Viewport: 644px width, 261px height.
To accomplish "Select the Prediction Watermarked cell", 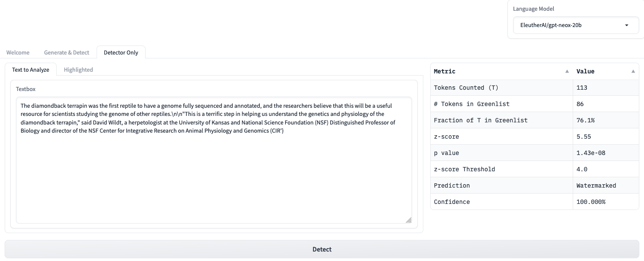I will [606, 185].
